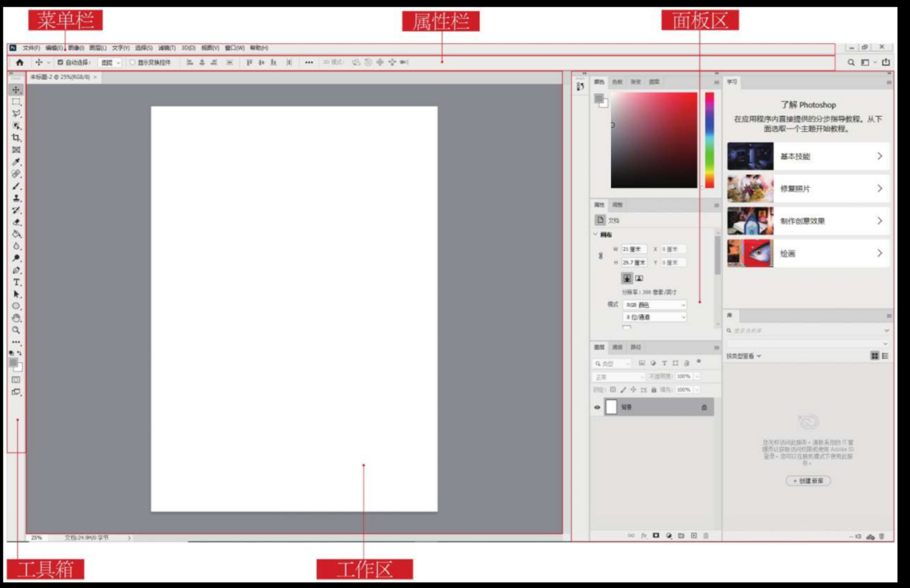Hide the 背景 layer with eye icon
910x588 pixels.
(597, 407)
